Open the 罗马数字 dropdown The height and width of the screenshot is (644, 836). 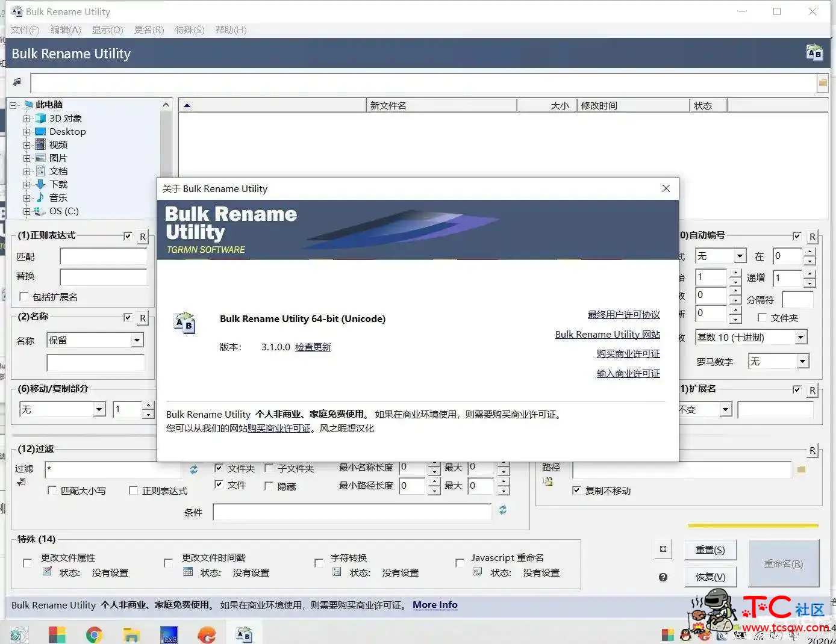tap(802, 361)
